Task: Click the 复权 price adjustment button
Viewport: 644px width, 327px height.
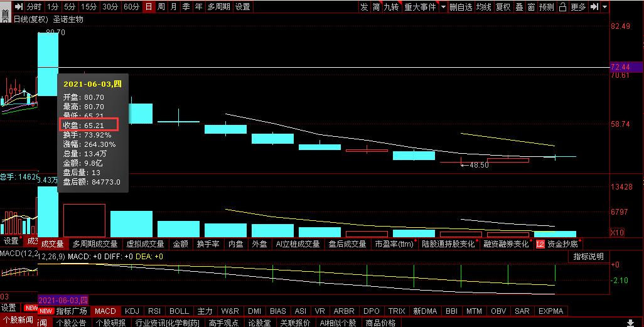Action: [x=503, y=6]
